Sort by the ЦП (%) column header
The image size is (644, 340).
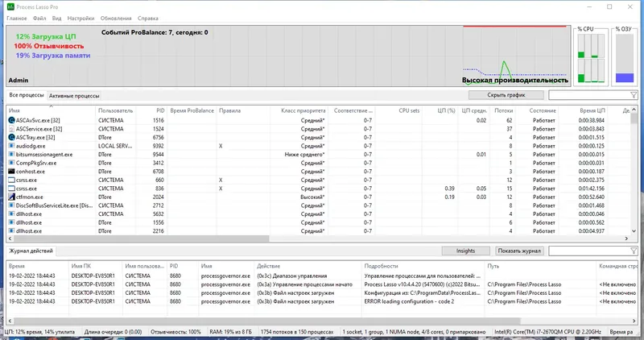[440, 110]
